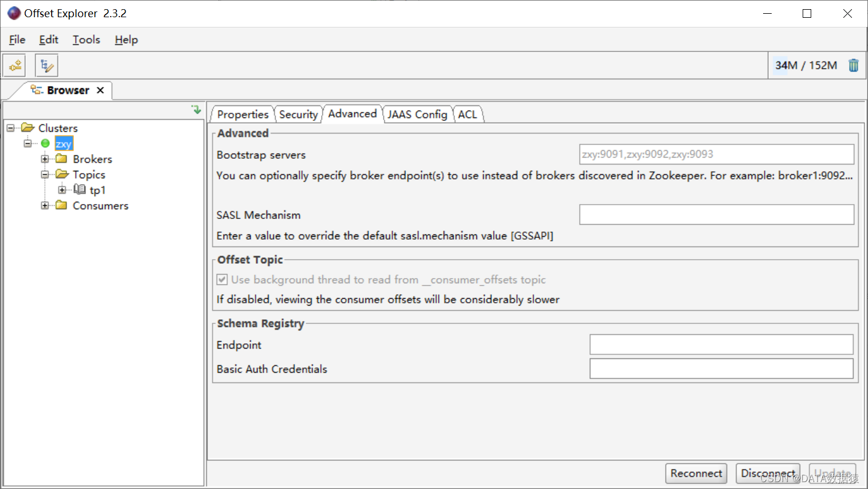Click the Topics folder icon
868x489 pixels.
click(62, 174)
